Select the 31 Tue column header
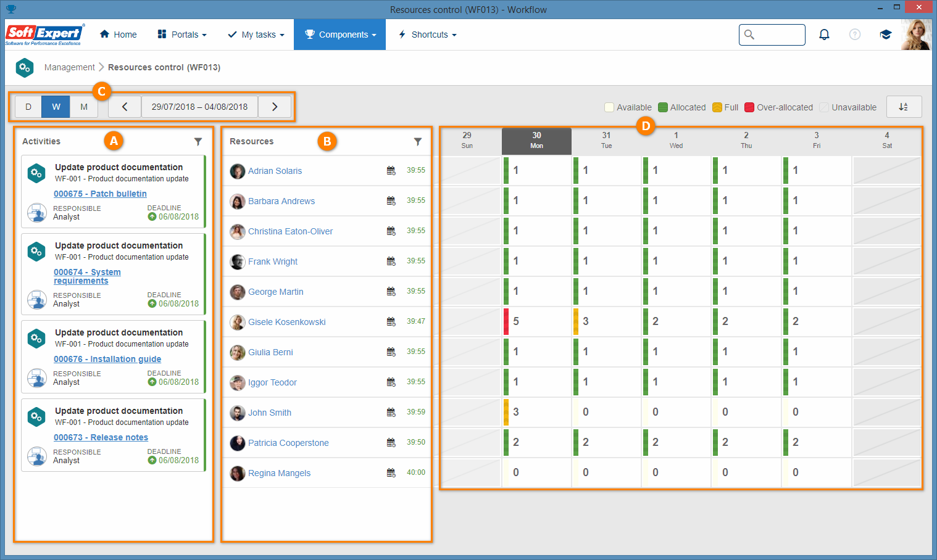This screenshot has height=560, width=937. pyautogui.click(x=606, y=141)
